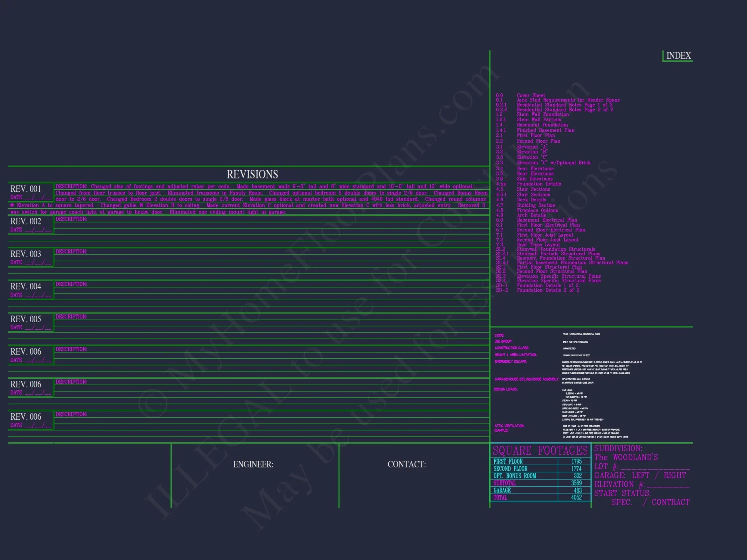Click the INDEX title label
The width and height of the screenshot is (747, 560).
[x=678, y=56]
